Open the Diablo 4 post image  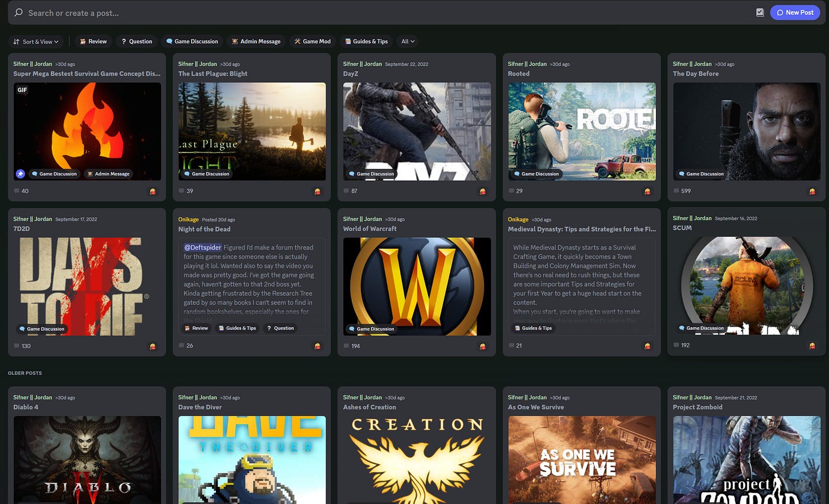[87, 460]
